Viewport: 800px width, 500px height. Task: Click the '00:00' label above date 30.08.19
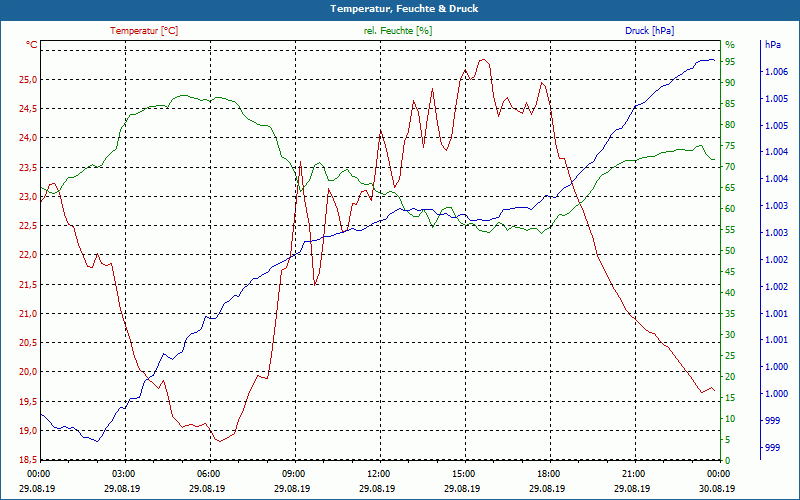click(720, 473)
